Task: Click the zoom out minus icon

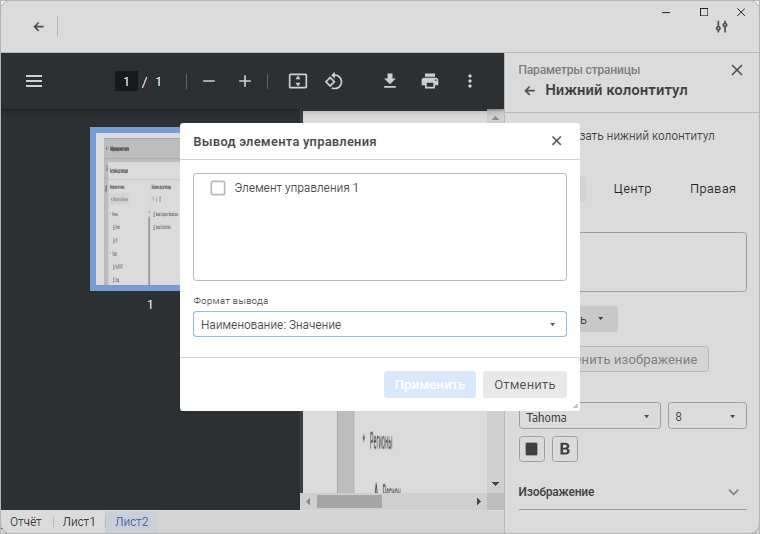Action: point(209,81)
